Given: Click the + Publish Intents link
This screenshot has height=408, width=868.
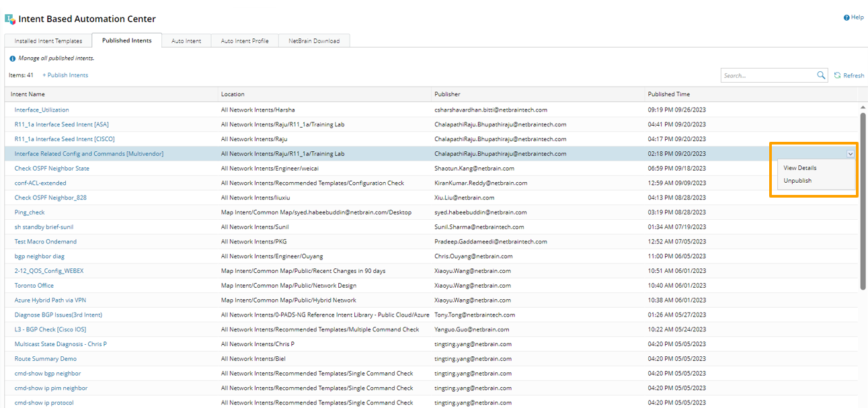Looking at the screenshot, I should (x=65, y=75).
